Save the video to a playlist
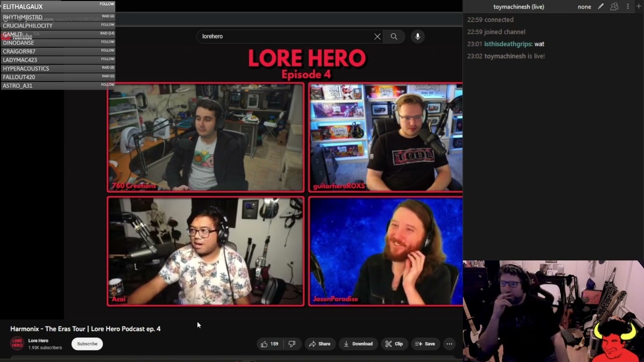Image resolution: width=644 pixels, height=362 pixels. point(425,344)
